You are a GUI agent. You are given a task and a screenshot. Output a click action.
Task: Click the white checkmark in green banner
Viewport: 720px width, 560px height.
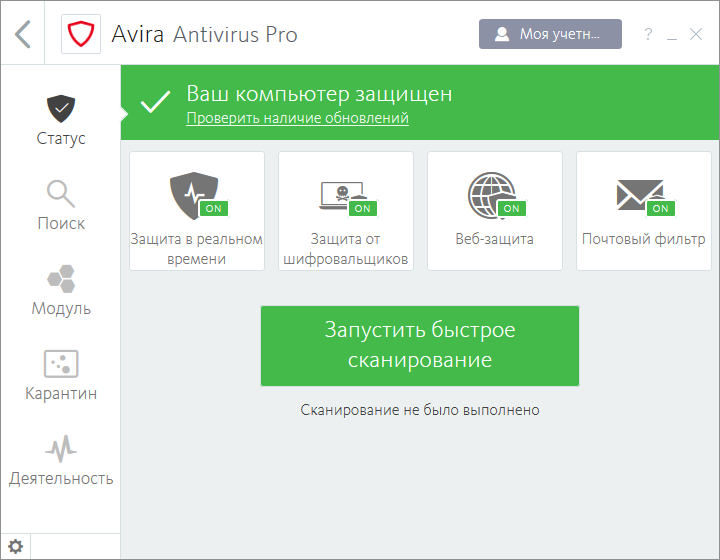click(155, 101)
